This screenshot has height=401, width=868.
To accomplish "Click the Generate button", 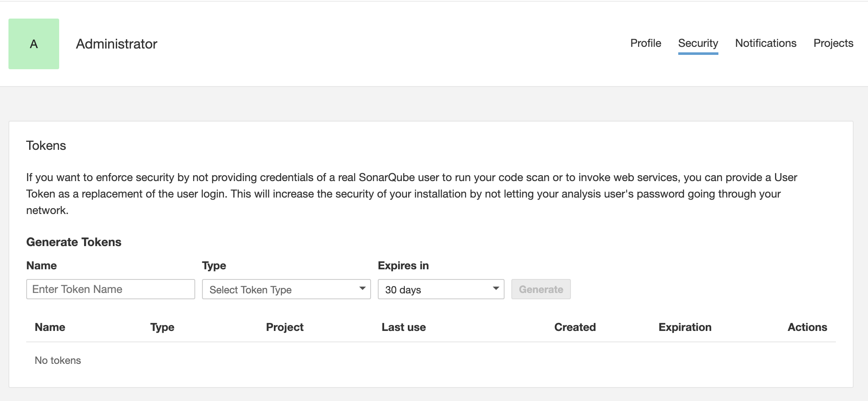I will (x=541, y=289).
